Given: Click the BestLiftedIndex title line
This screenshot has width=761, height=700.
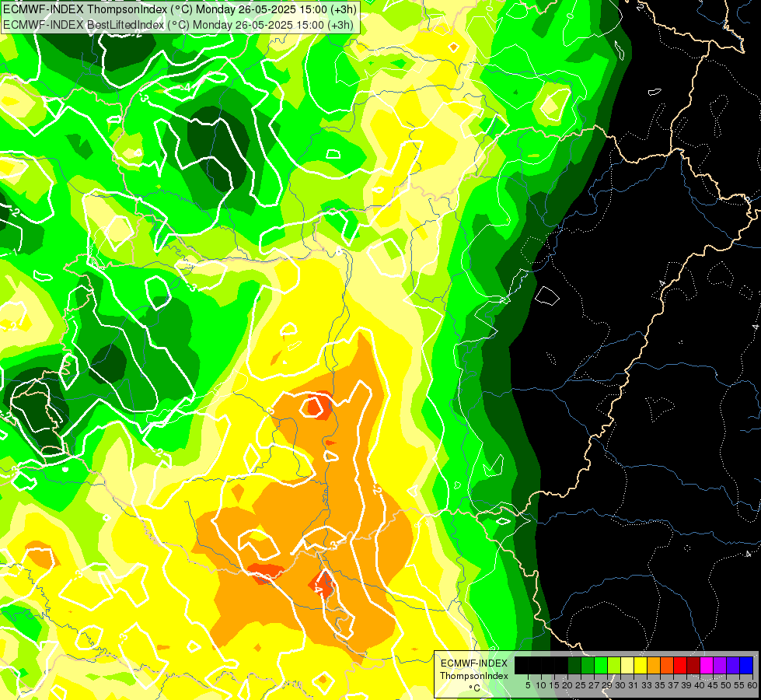Looking at the screenshot, I should click(178, 25).
